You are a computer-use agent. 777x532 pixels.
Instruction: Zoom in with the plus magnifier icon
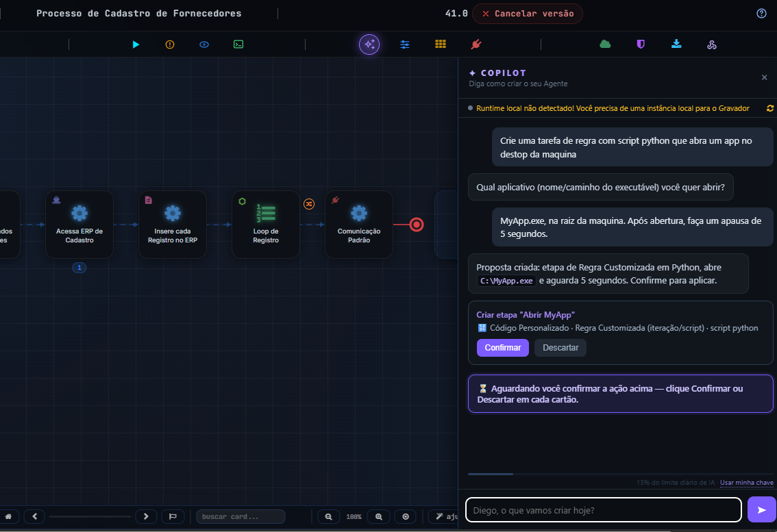tap(379, 516)
